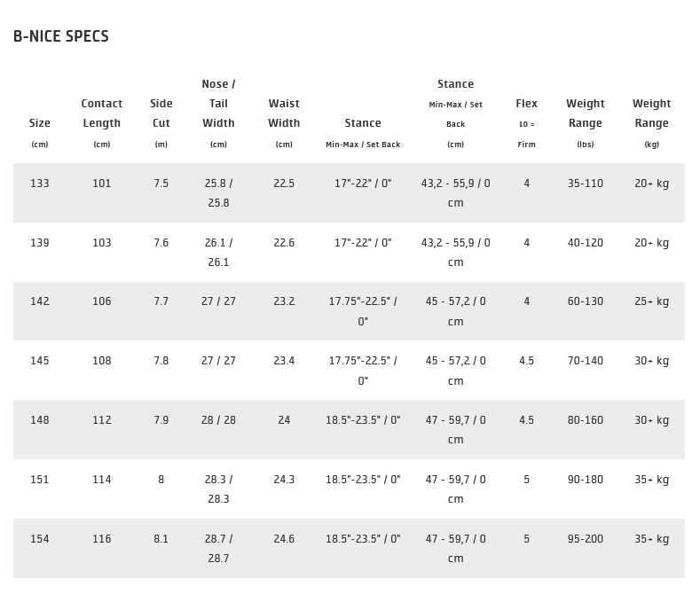The image size is (700, 610).
Task: Click nose/tail width 28.7 / 28.7 cell
Action: pos(218,549)
